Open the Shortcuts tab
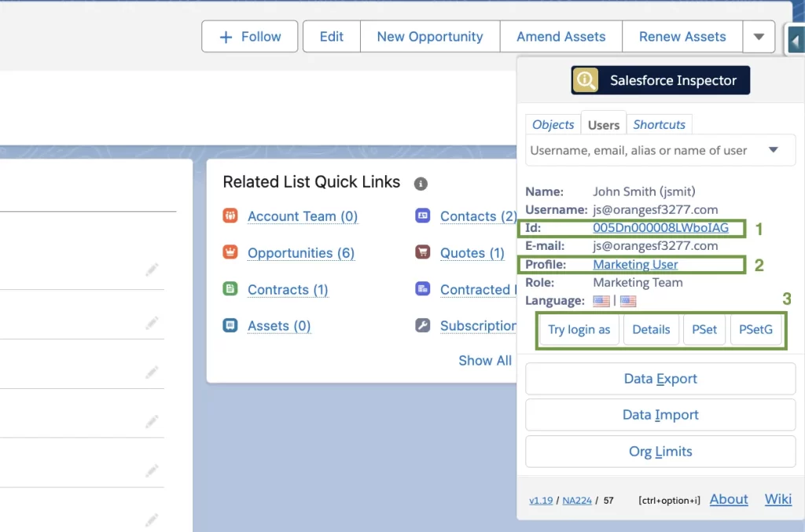The image size is (805, 532). point(660,124)
